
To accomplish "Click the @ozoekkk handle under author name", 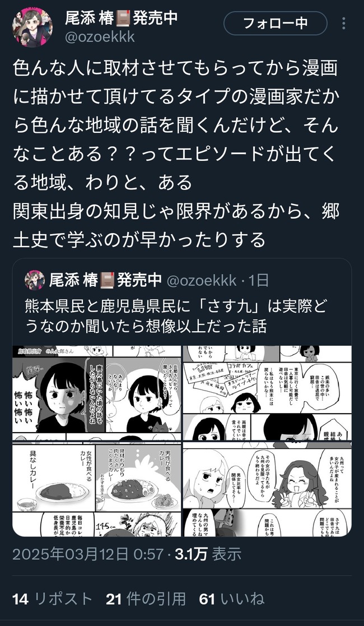I will (x=100, y=37).
